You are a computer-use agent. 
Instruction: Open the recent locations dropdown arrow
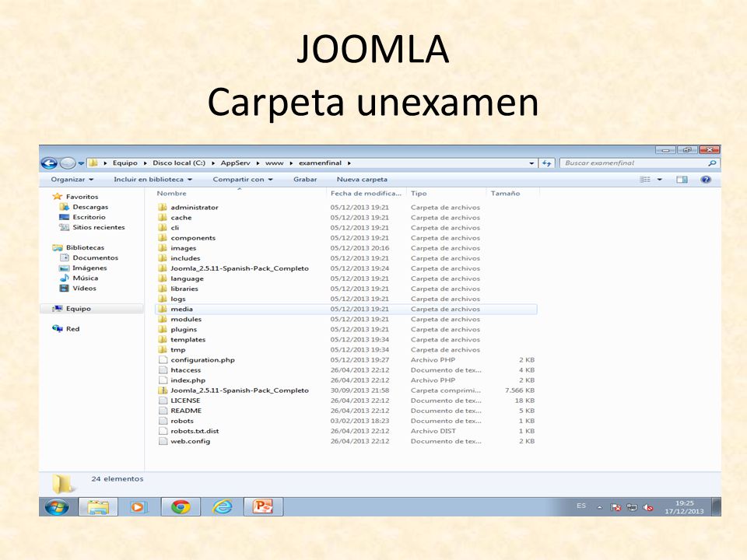coord(82,163)
